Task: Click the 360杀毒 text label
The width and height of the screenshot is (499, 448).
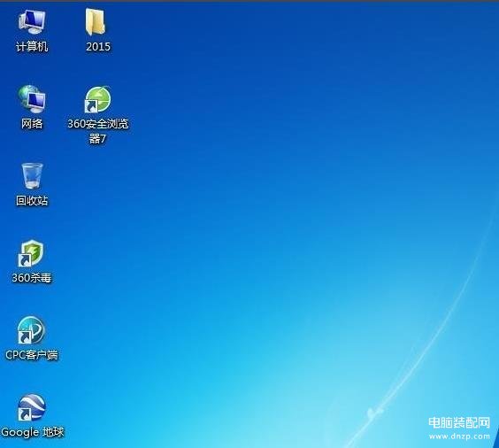Action: 32,278
